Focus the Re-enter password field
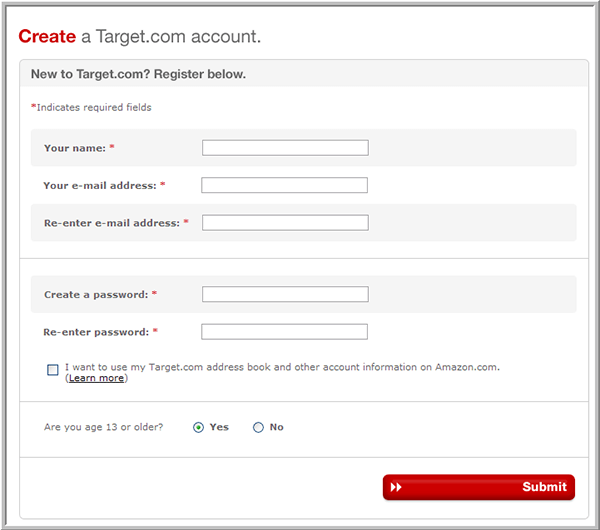600x530 pixels. pyautogui.click(x=284, y=332)
